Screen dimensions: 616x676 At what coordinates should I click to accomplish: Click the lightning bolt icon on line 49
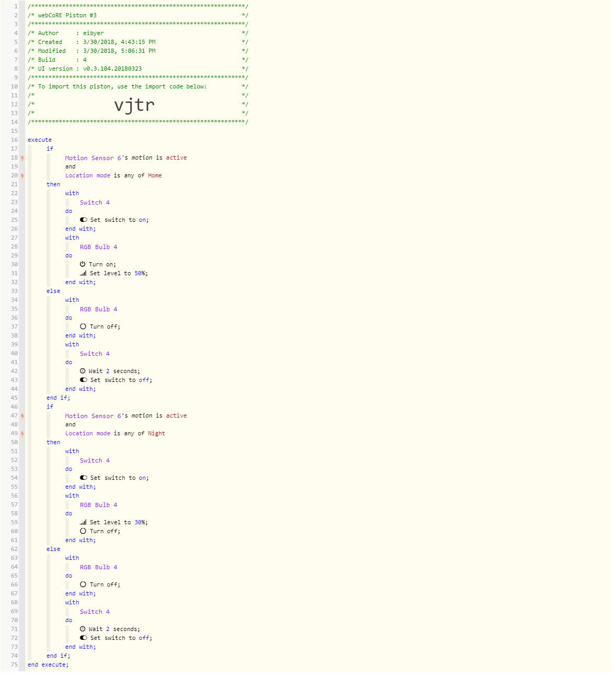[x=22, y=434]
